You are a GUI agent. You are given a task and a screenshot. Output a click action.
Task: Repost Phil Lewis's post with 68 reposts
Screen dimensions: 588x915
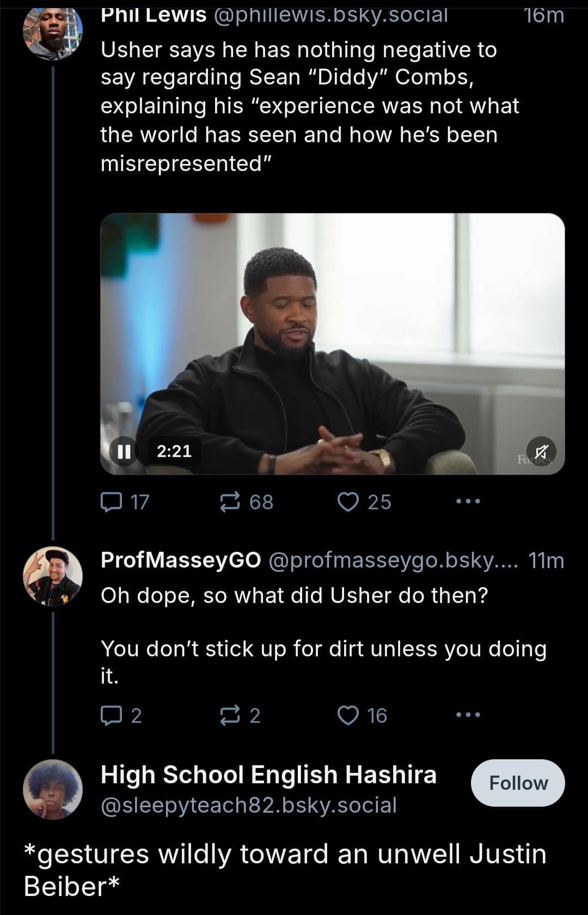click(x=230, y=502)
